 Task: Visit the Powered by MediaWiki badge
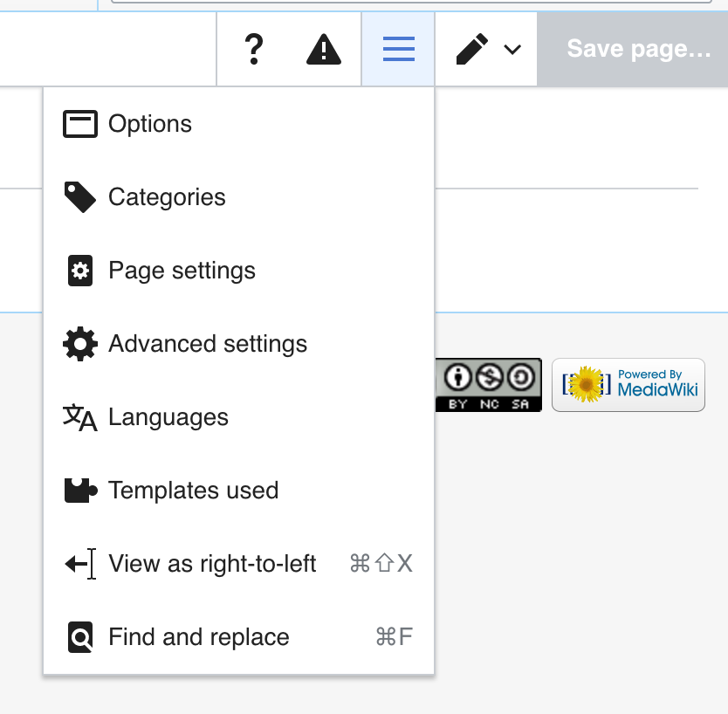point(628,385)
